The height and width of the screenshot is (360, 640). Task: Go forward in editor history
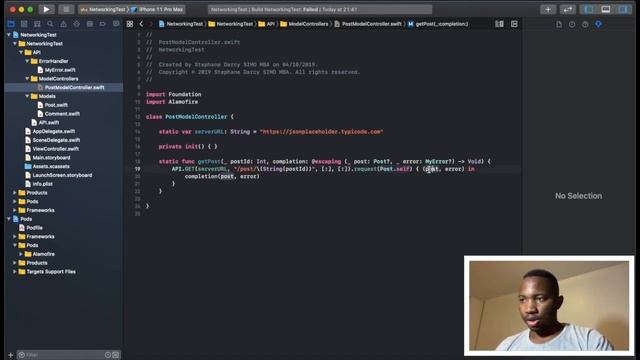[151, 24]
